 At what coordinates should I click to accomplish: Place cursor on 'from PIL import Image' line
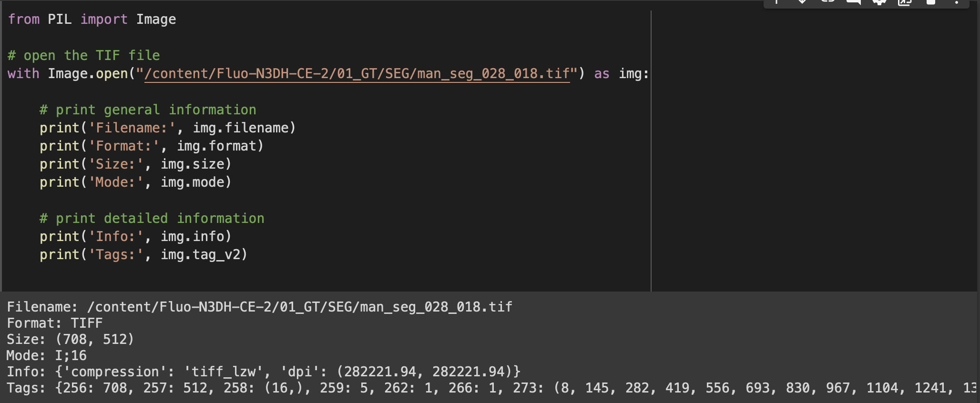click(92, 19)
